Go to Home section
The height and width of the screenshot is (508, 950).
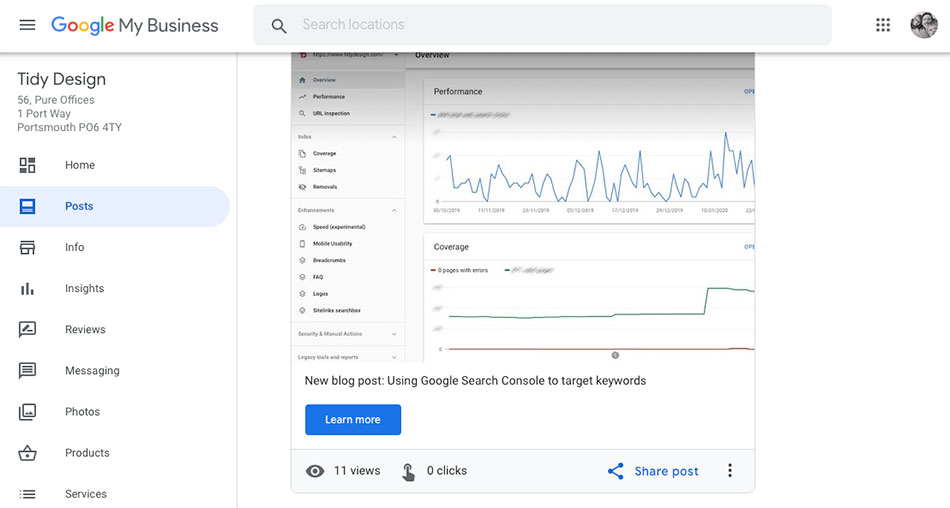(80, 165)
